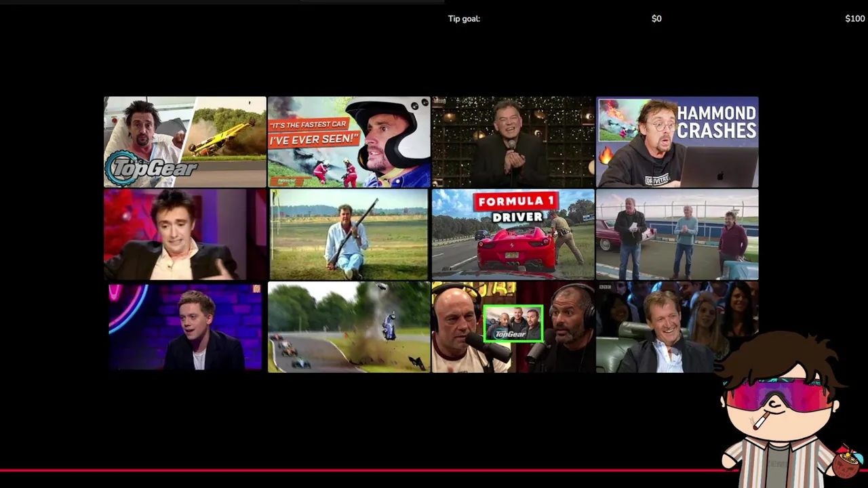Viewport: 868px width, 488px height.
Task: Open the "Hammond Crashes" video thumbnail
Action: pos(677,142)
